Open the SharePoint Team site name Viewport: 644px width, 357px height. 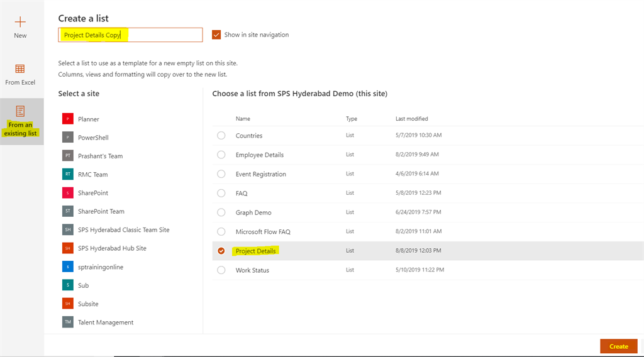click(x=101, y=212)
